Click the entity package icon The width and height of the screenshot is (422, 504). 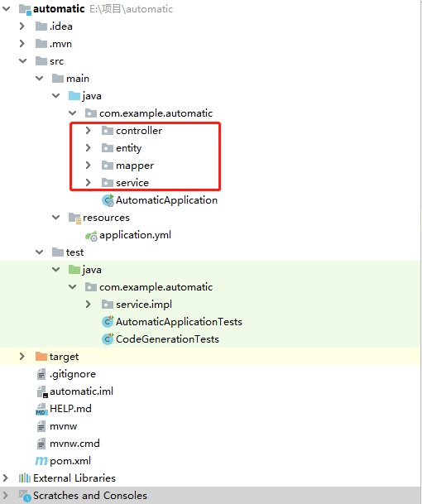point(108,147)
